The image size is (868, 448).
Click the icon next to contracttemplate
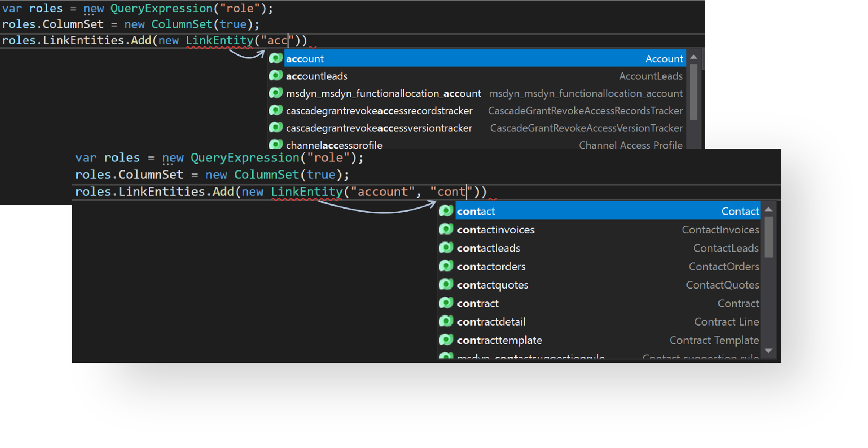[x=446, y=340]
